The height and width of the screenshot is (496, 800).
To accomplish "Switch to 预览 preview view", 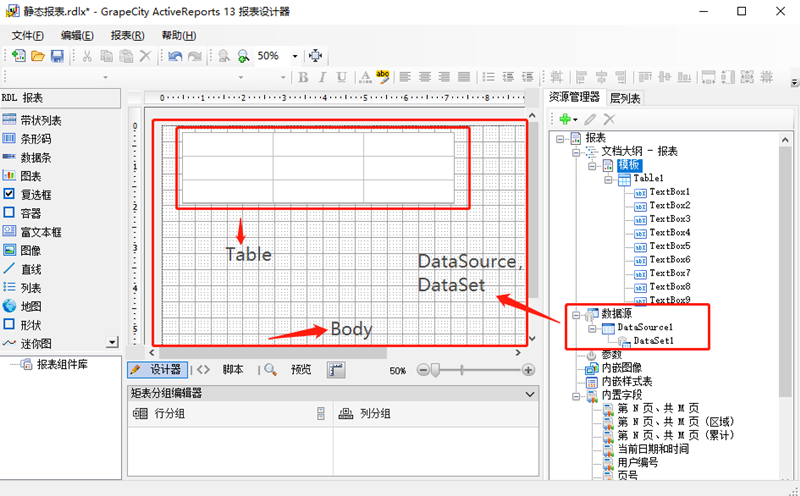I will [x=300, y=369].
